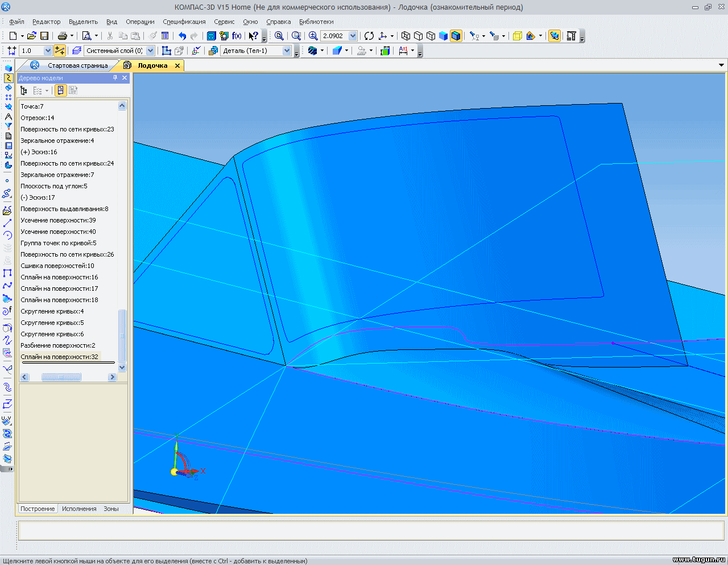Close the Лодочка document tab
The width and height of the screenshot is (728, 565).
pos(177,66)
